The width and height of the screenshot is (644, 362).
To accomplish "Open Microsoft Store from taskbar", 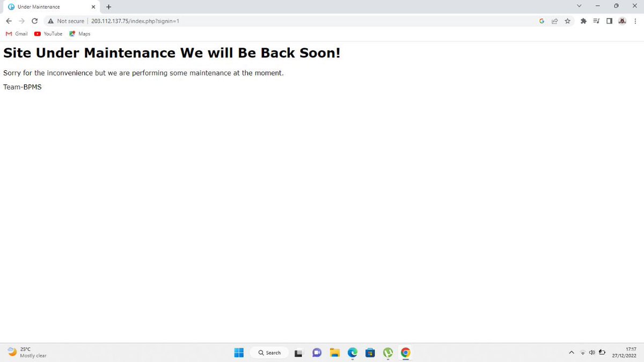I will click(x=370, y=352).
